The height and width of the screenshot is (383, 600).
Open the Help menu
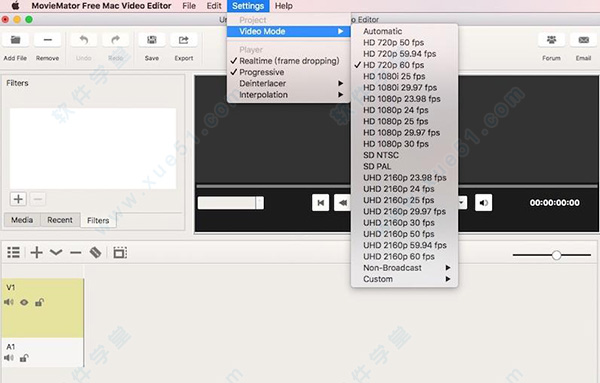[x=284, y=6]
